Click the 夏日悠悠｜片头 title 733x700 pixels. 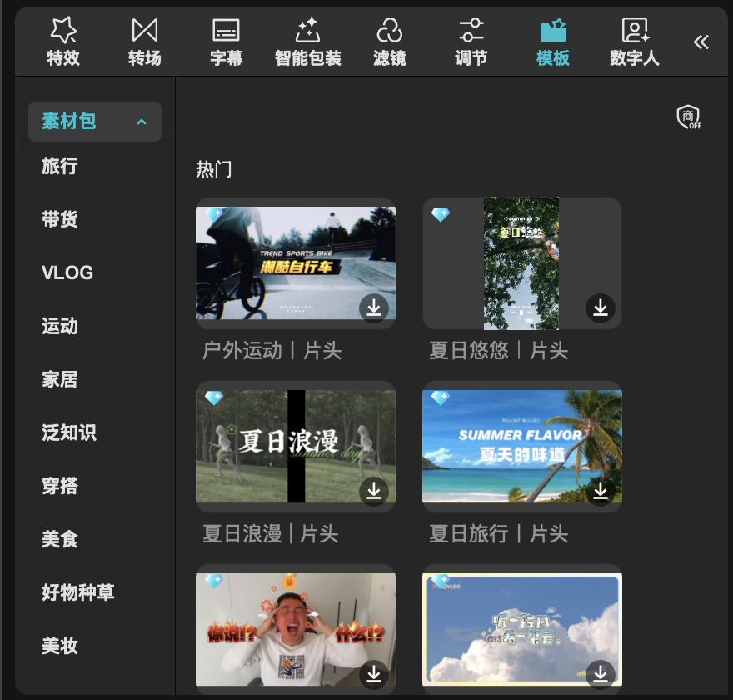tap(499, 350)
